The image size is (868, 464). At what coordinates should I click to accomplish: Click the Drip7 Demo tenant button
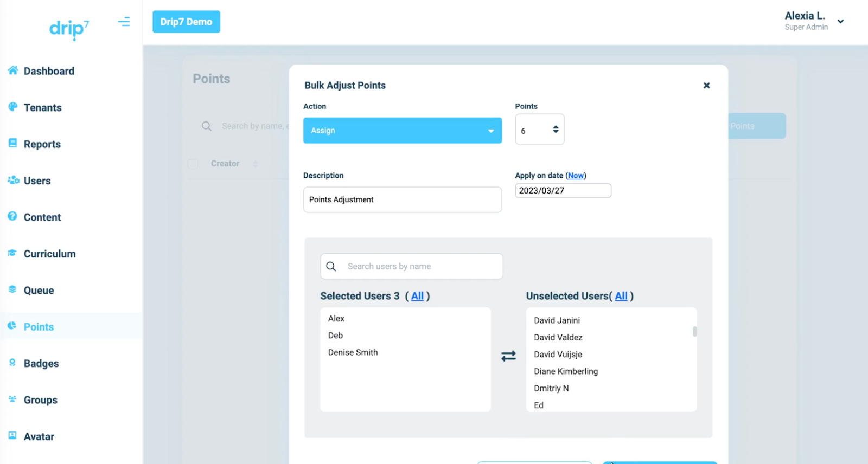[186, 22]
